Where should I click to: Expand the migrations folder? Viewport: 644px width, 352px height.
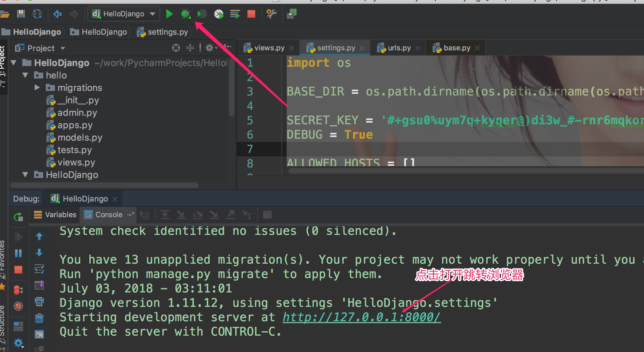[x=37, y=88]
